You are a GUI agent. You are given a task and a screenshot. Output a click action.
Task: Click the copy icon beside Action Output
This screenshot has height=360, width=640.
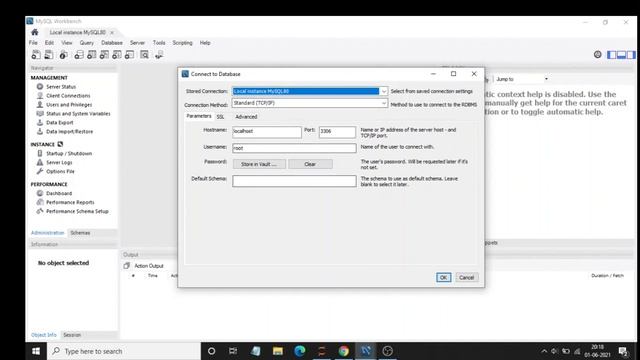tap(127, 266)
